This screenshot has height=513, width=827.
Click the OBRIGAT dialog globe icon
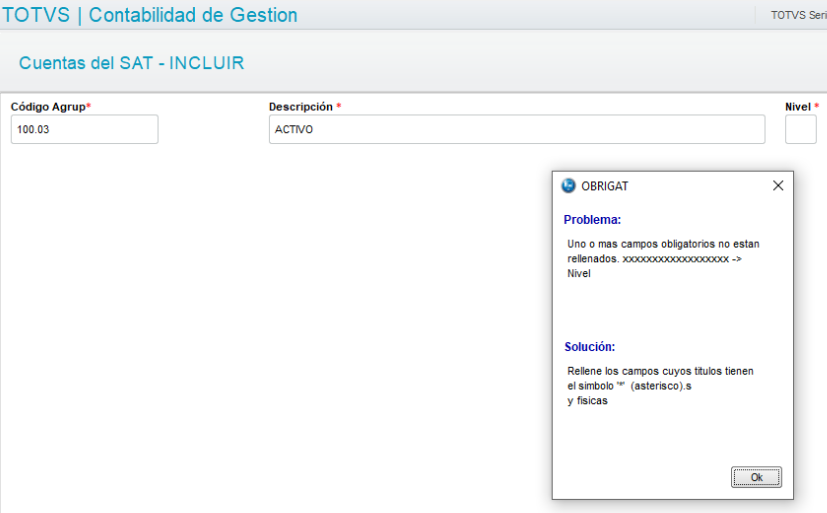point(569,186)
